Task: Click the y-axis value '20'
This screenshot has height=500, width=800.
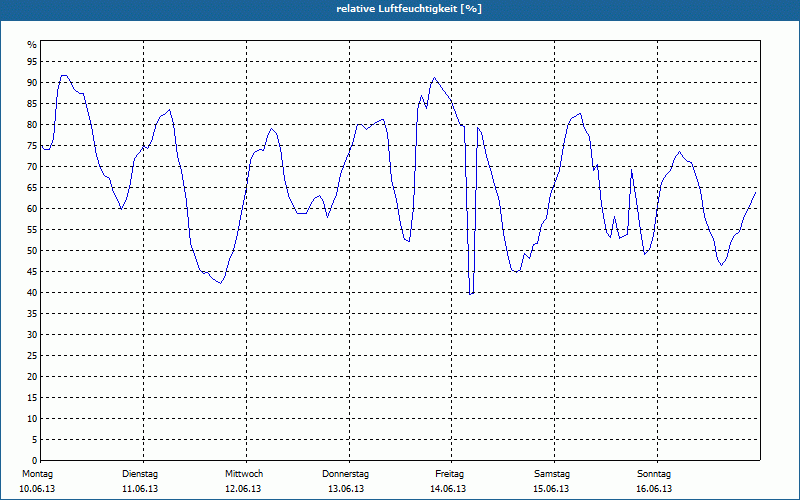Action: point(32,377)
